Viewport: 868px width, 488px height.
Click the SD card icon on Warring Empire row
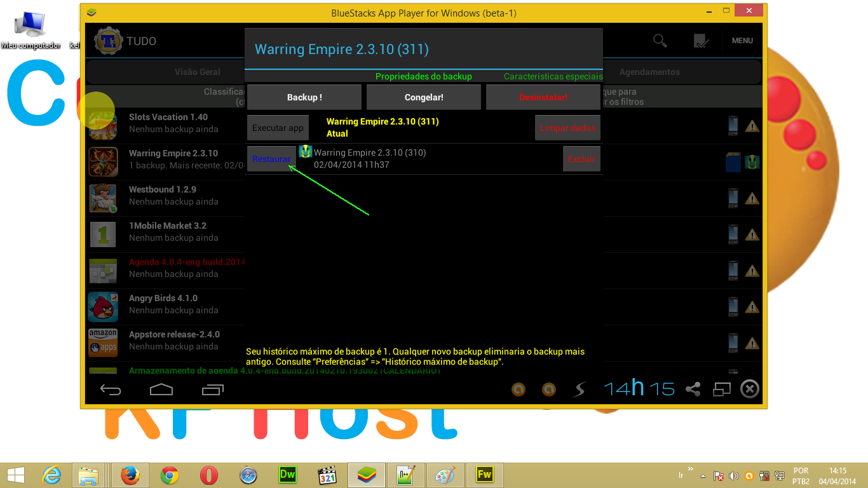pyautogui.click(x=733, y=162)
